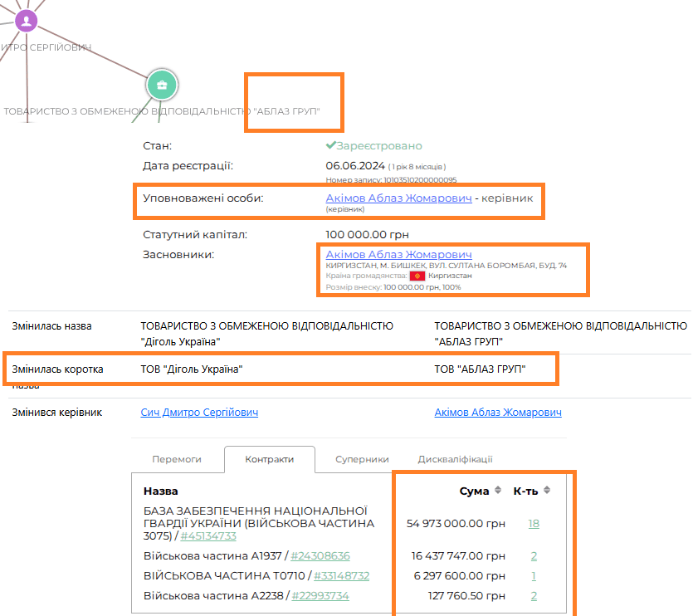
Task: Open Акімов Аблаз Жомарович authorized person link
Action: [399, 198]
